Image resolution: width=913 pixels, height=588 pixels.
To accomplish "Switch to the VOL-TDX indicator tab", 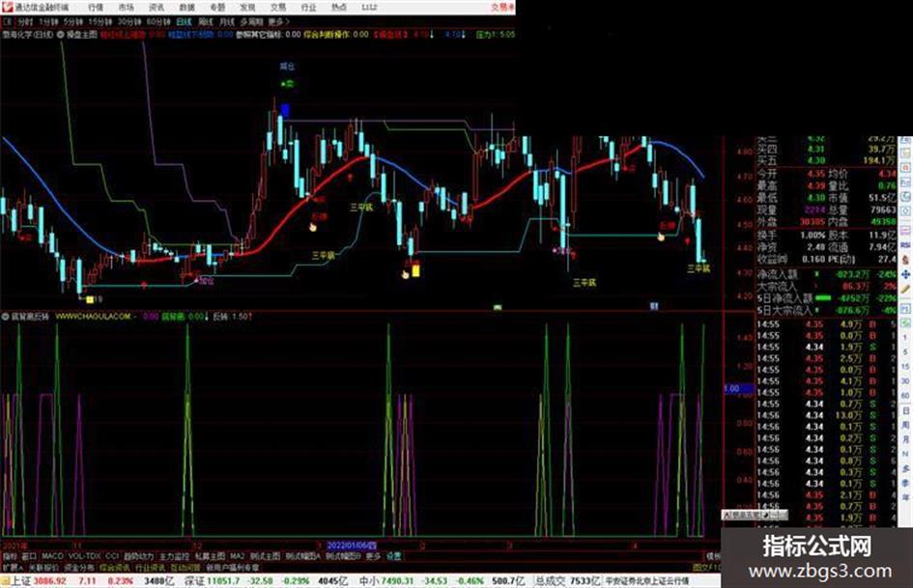I will pos(84,556).
